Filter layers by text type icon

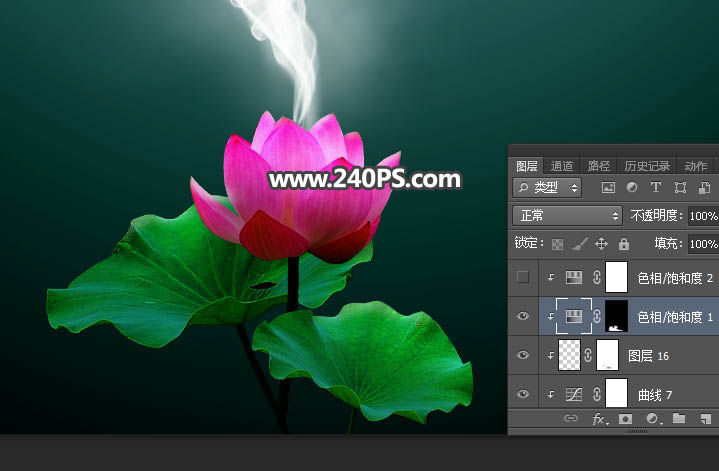(656, 188)
